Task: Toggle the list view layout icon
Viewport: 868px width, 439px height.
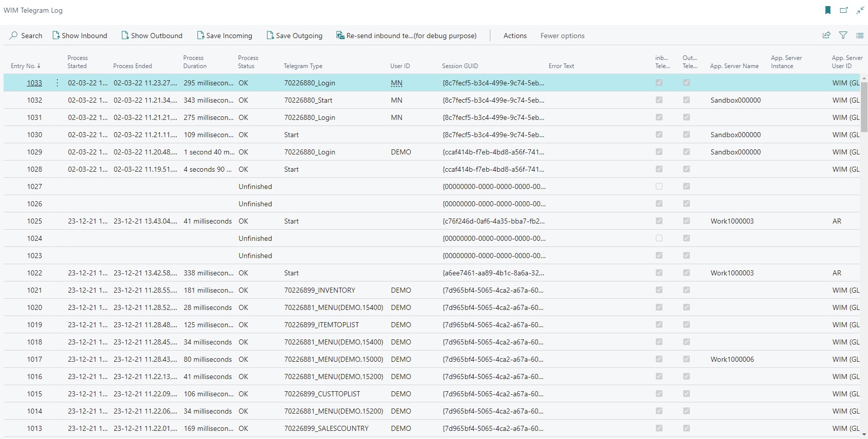Action: tap(860, 36)
